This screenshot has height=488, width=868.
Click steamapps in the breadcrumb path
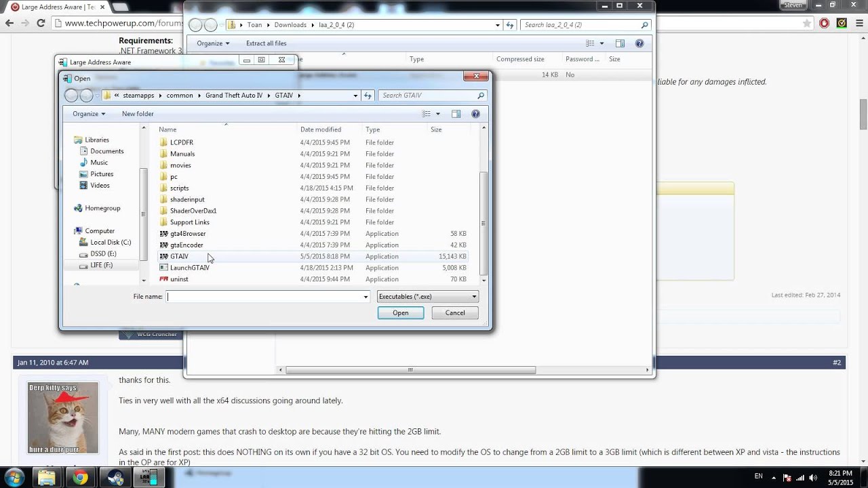138,96
